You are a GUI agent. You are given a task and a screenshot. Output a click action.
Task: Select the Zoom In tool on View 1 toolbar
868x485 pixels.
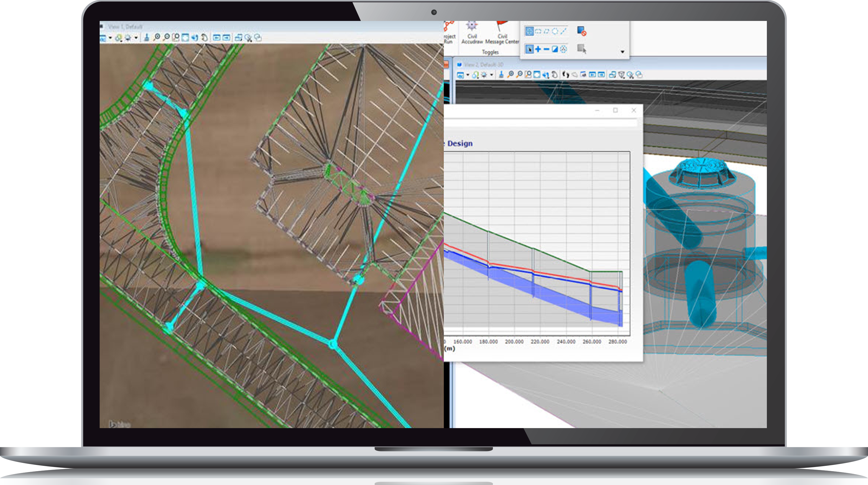[x=157, y=38]
